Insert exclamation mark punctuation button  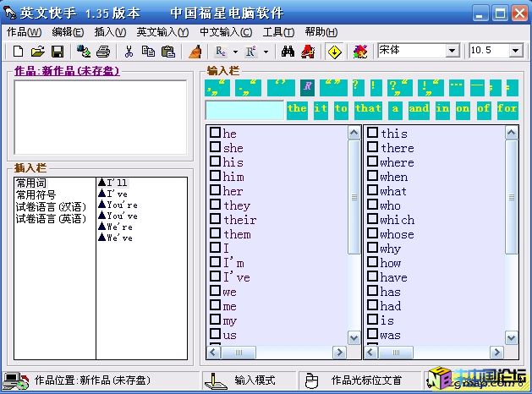coord(376,88)
